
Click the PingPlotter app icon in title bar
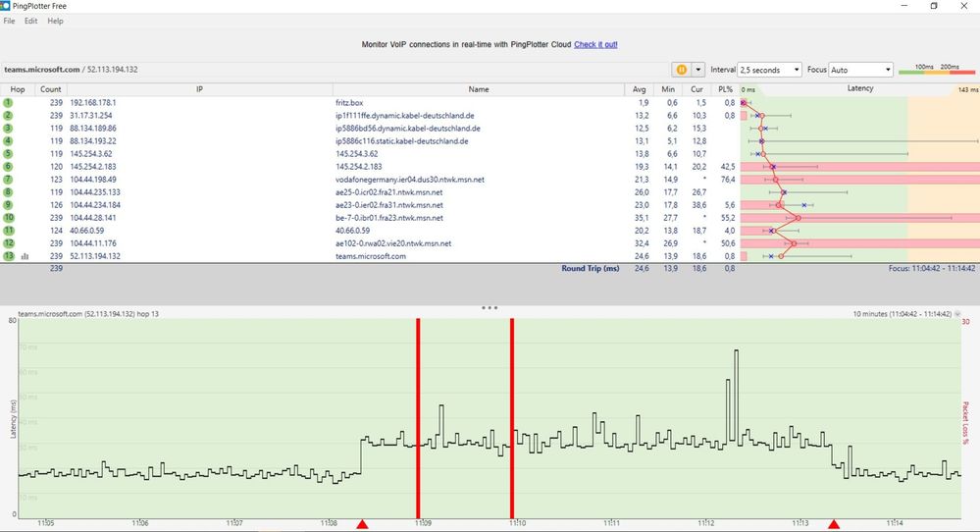pyautogui.click(x=5, y=6)
